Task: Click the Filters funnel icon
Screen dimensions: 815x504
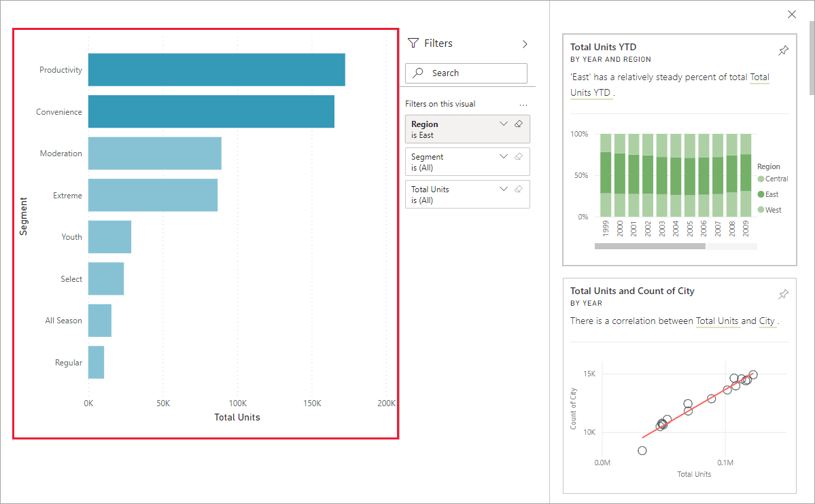Action: click(x=413, y=43)
